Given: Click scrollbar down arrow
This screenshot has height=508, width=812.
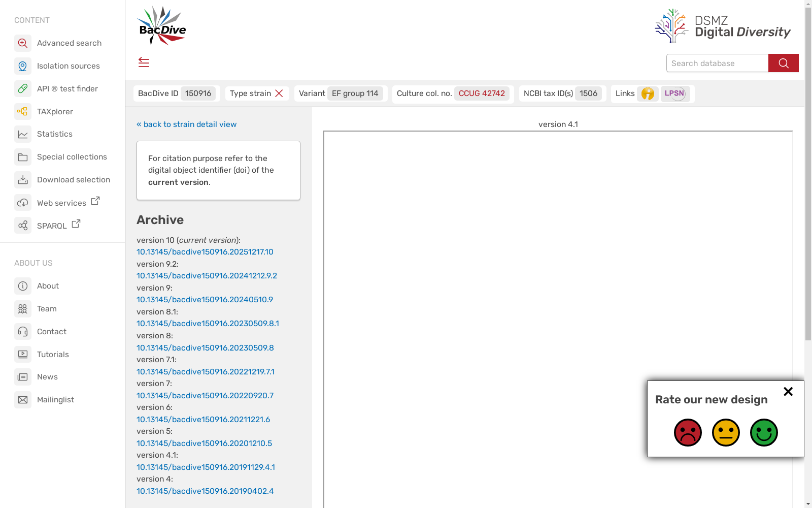Looking at the screenshot, I should [x=808, y=504].
